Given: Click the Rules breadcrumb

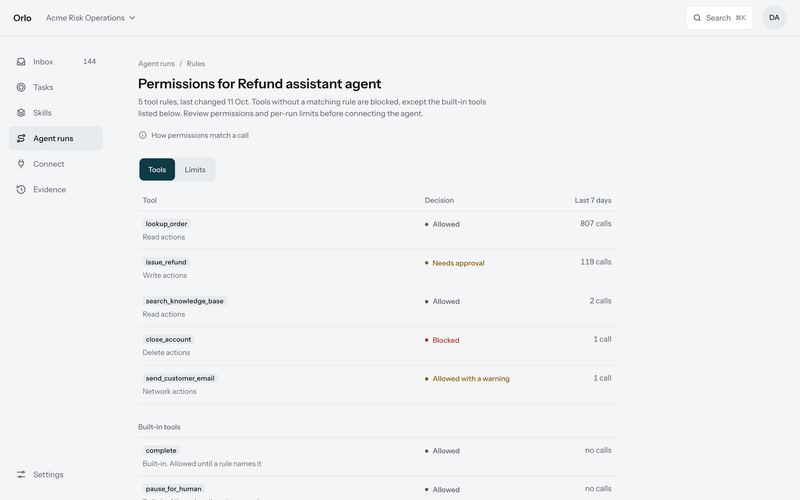Looking at the screenshot, I should [x=195, y=64].
